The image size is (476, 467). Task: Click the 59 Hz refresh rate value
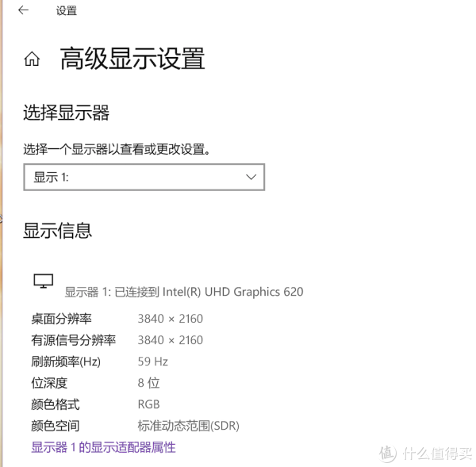click(x=152, y=362)
